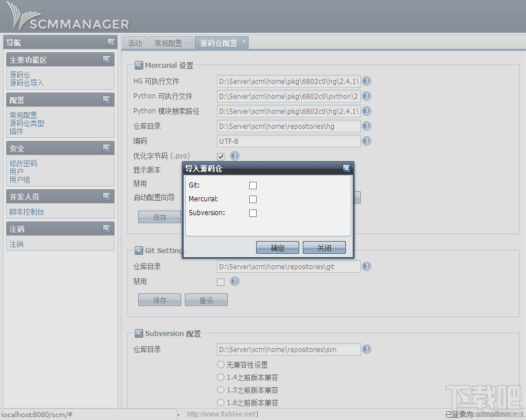Close the 导入源码仓 dialog with X
The height and width of the screenshot is (420, 526).
(x=346, y=168)
